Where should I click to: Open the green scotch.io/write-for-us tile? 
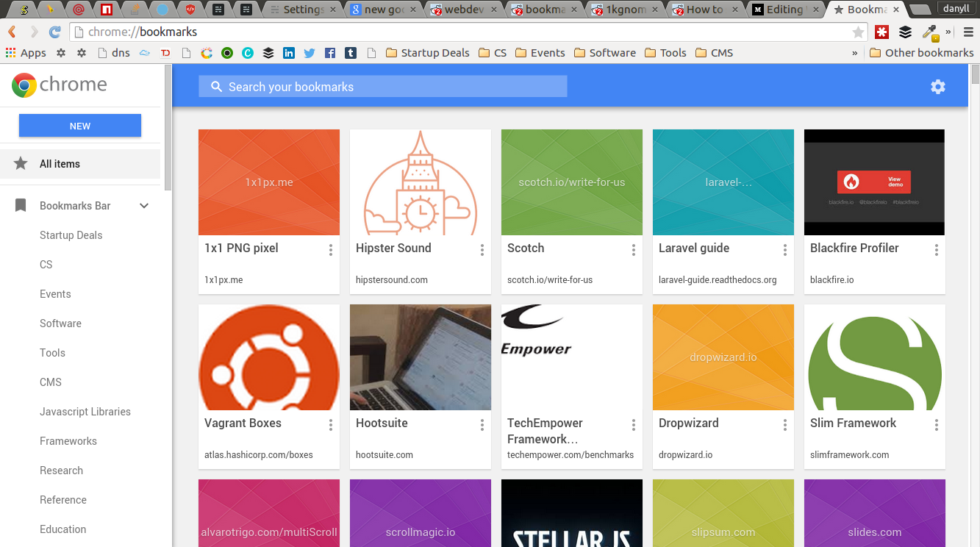pyautogui.click(x=572, y=182)
